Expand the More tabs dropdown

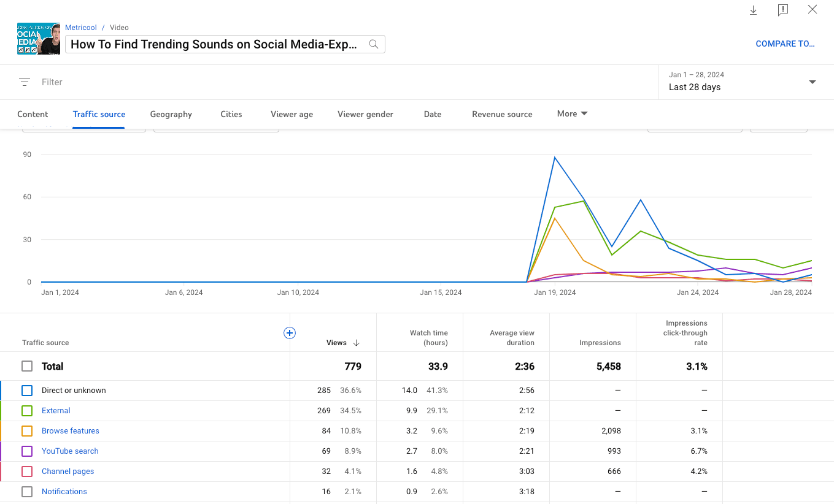(x=571, y=113)
